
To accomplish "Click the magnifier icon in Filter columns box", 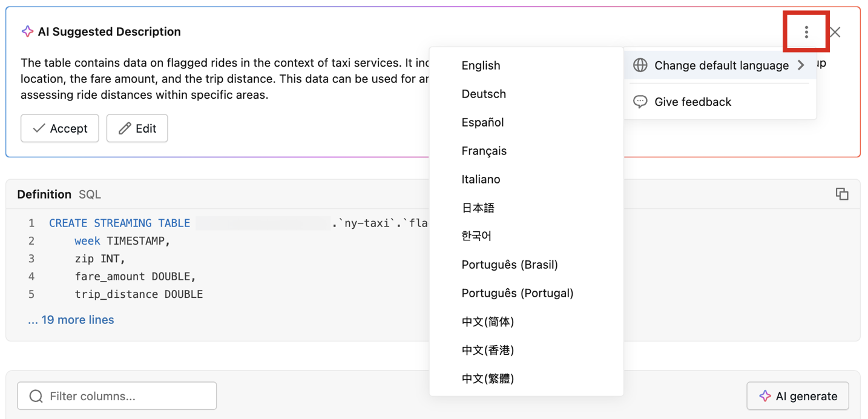I will (x=36, y=395).
